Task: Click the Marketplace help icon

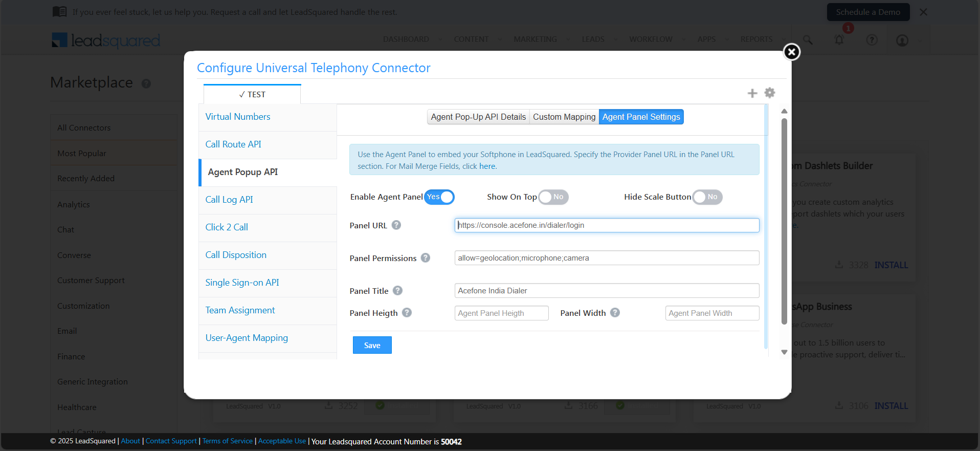Action: [146, 83]
